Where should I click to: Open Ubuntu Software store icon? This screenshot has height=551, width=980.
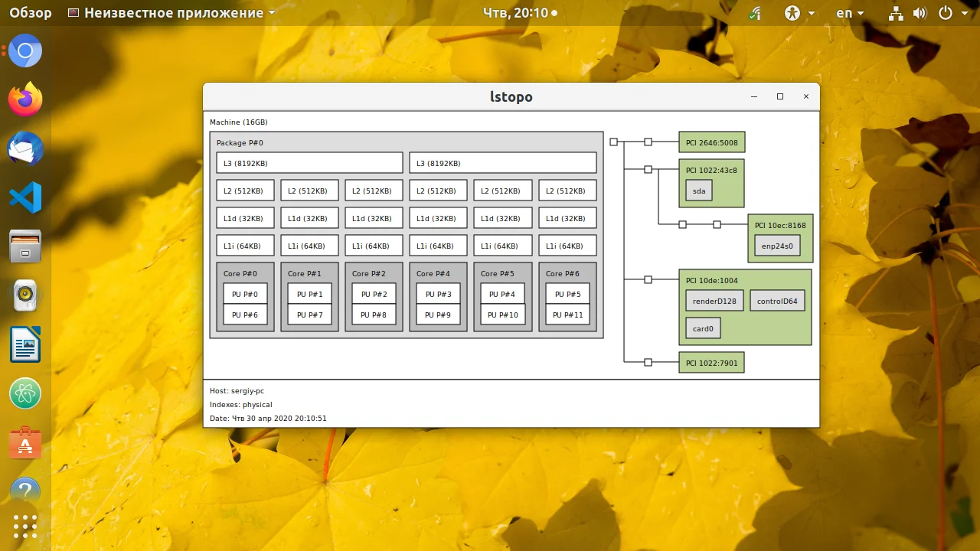pos(25,442)
